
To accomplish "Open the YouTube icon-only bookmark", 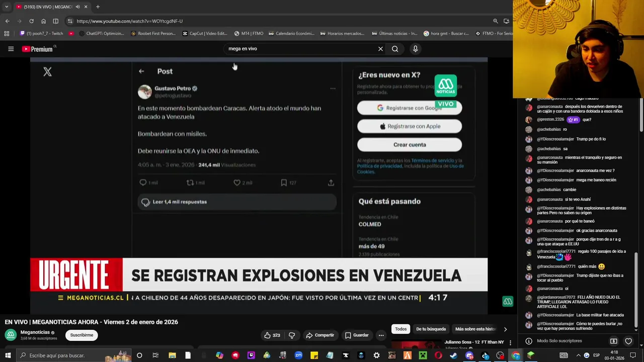I will (x=71, y=34).
